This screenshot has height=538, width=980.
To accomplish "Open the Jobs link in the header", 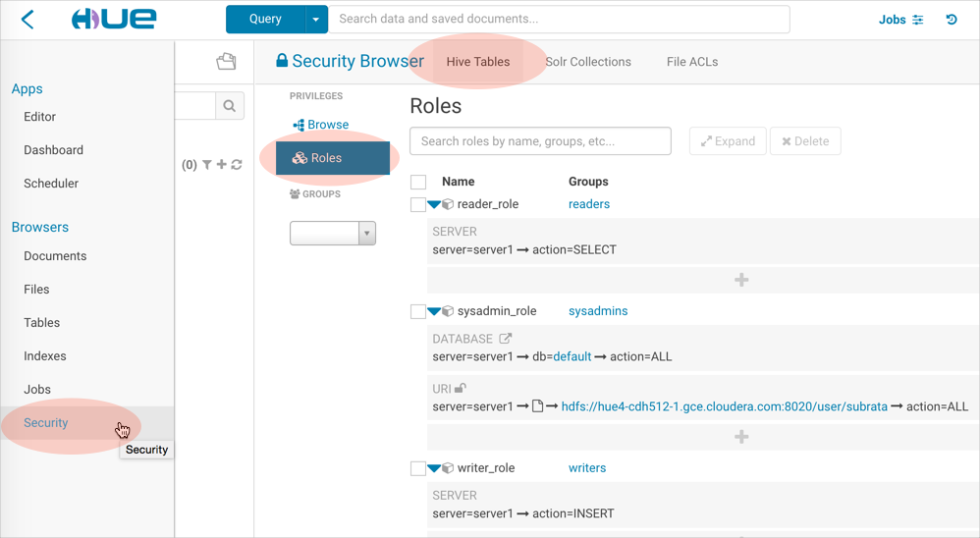I will (893, 20).
